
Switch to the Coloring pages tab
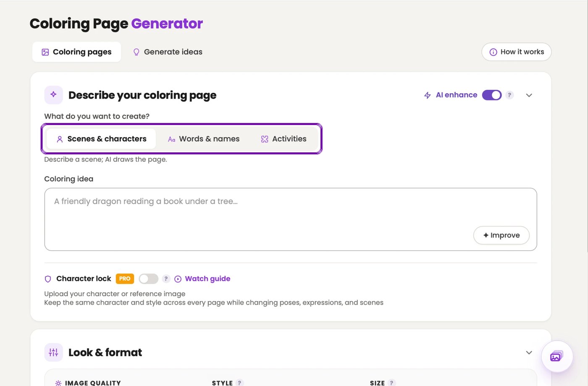[76, 52]
